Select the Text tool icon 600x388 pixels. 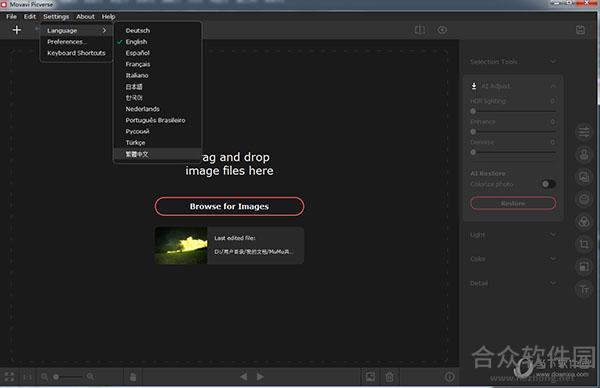point(584,289)
